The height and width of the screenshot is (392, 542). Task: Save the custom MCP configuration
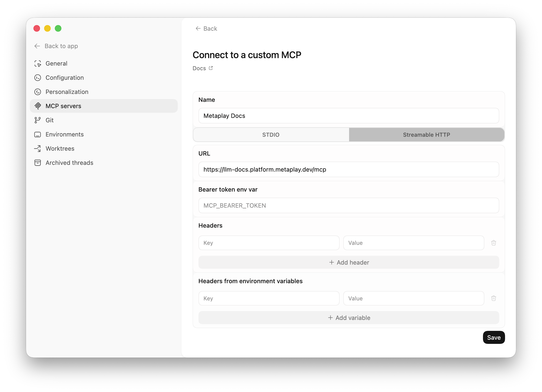pyautogui.click(x=494, y=337)
